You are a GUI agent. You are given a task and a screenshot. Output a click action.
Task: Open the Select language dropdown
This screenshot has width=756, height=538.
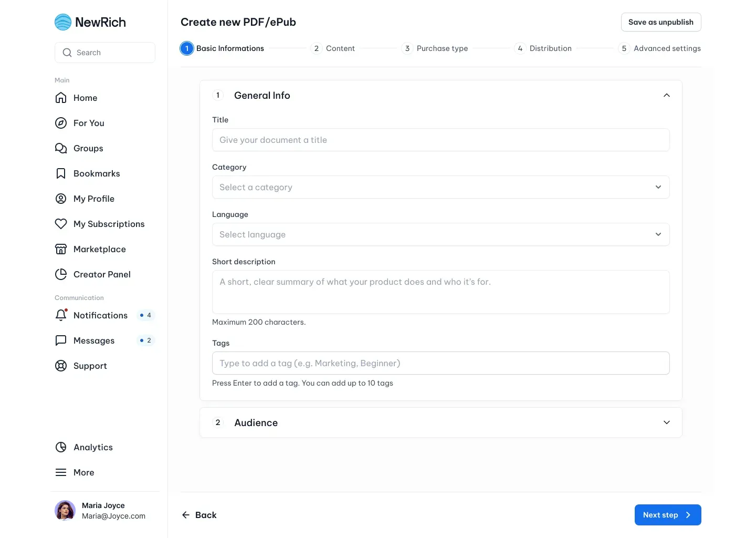(x=441, y=234)
